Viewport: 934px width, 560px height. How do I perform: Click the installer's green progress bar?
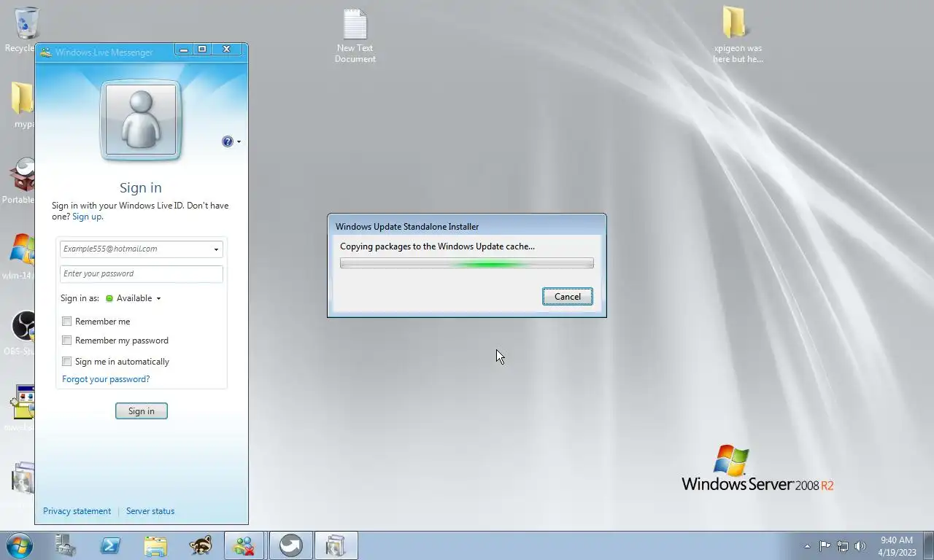pos(467,263)
